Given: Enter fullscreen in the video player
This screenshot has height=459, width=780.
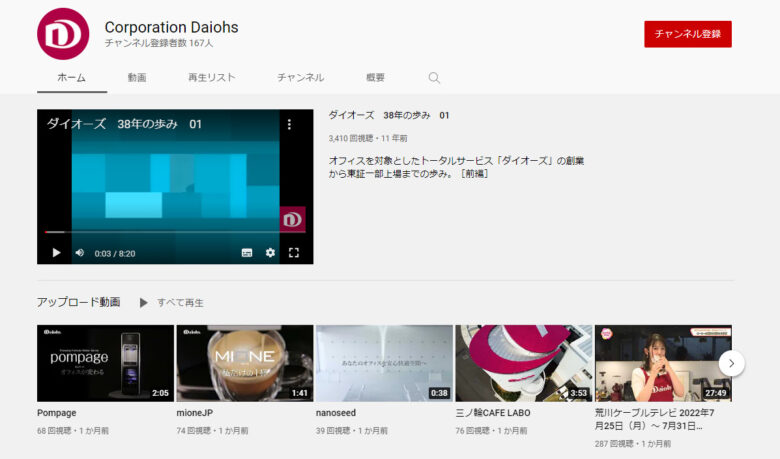Looking at the screenshot, I should click(293, 253).
